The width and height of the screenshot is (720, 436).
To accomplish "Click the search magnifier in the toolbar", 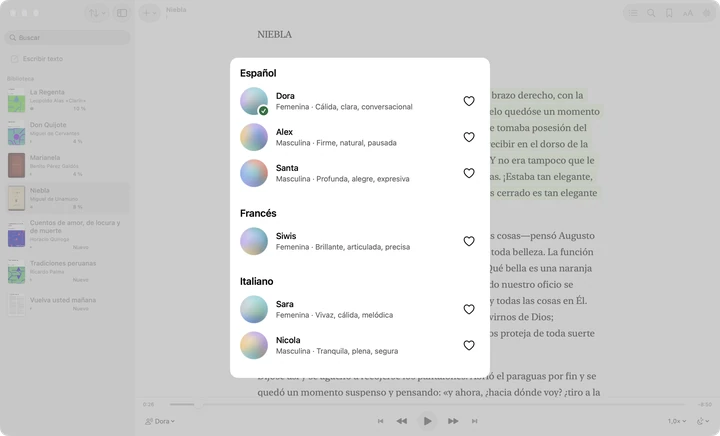I will click(x=651, y=13).
